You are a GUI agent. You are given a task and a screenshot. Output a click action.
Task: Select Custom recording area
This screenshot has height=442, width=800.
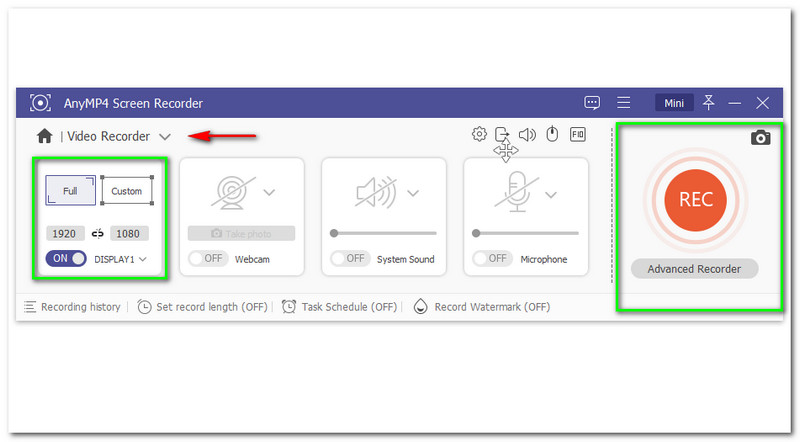127,191
